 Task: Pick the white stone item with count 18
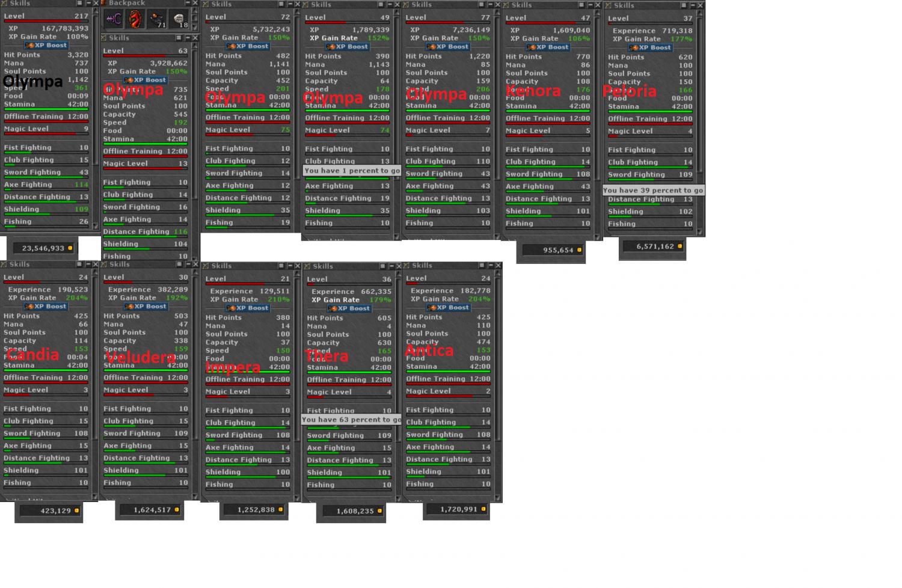tap(179, 20)
